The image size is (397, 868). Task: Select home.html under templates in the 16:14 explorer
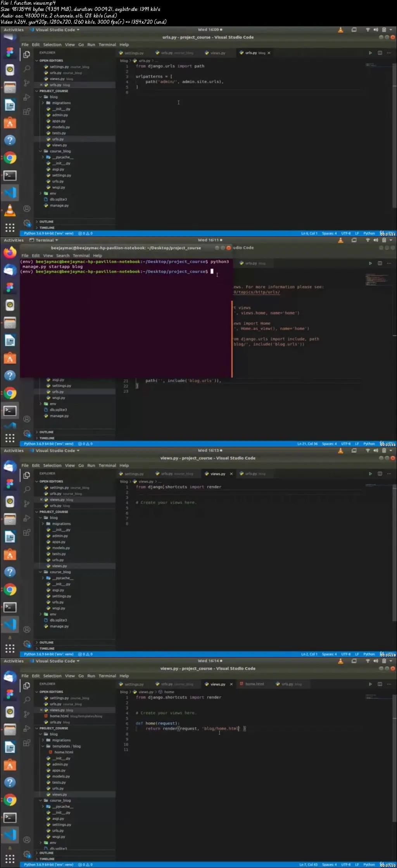point(64,752)
